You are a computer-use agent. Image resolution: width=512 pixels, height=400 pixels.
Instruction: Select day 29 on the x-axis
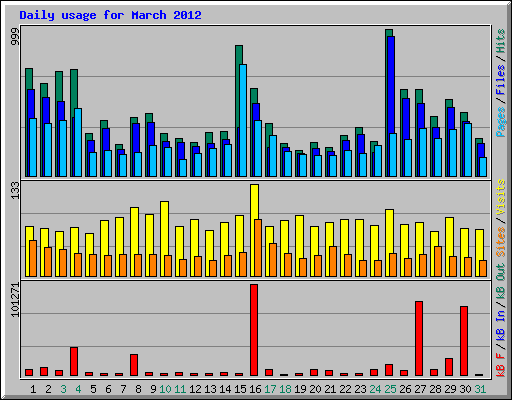[450, 389]
